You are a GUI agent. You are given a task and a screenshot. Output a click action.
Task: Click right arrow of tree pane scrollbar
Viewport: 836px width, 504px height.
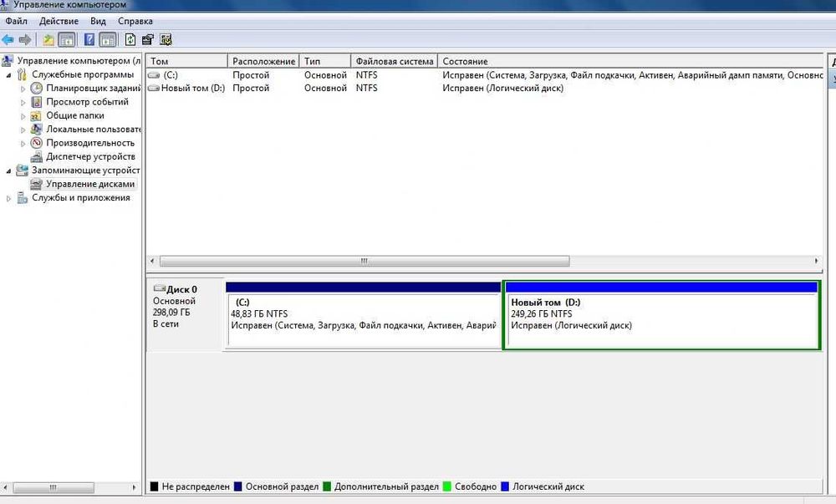pos(135,487)
